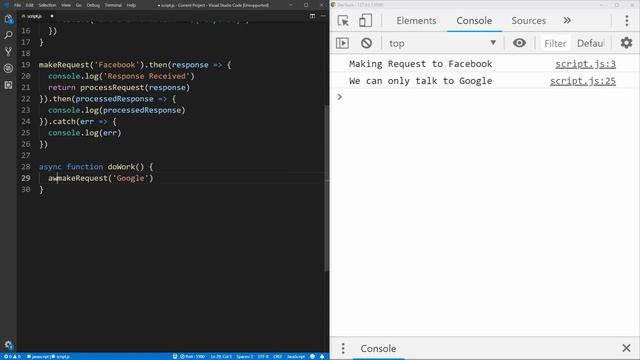Open the Terminal menu in VS Code

[x=113, y=5]
